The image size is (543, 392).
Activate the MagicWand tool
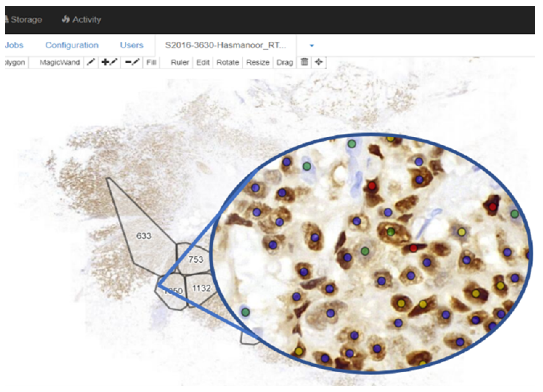[59, 62]
